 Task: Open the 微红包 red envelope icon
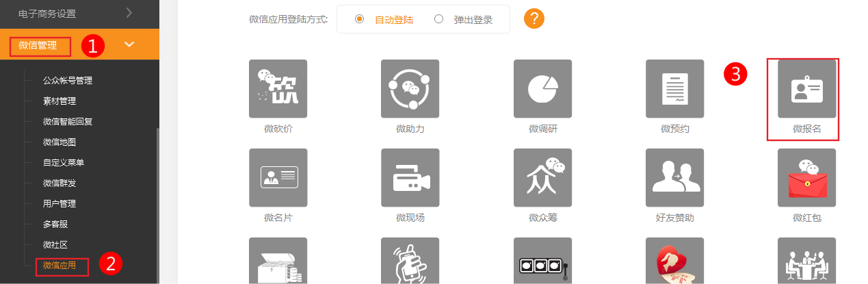click(806, 178)
